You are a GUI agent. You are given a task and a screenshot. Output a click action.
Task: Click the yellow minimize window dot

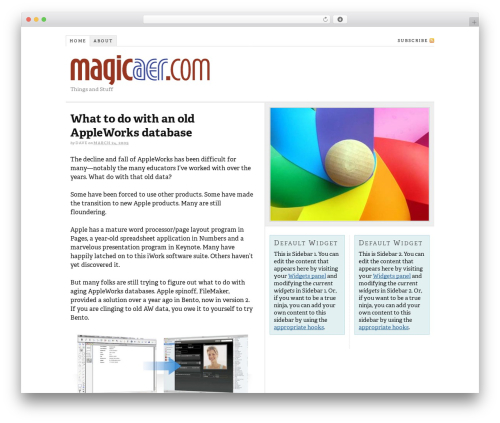36,20
